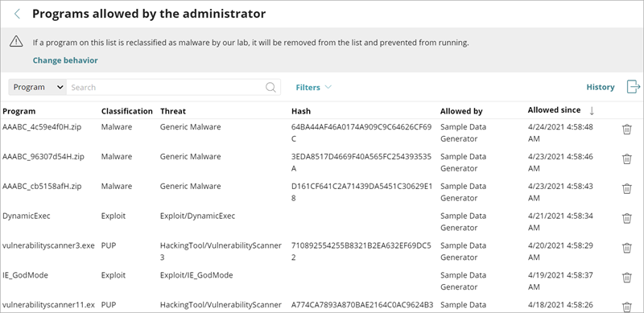The image size is (644, 313).
Task: Click the Exploit/IE_GodMode threat cell
Action: click(x=196, y=275)
